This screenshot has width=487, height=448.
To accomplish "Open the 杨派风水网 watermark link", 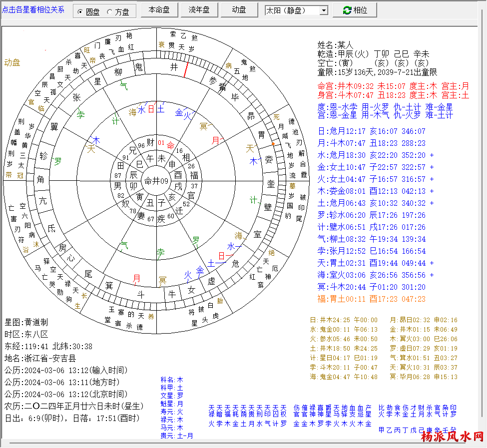I will (452, 437).
